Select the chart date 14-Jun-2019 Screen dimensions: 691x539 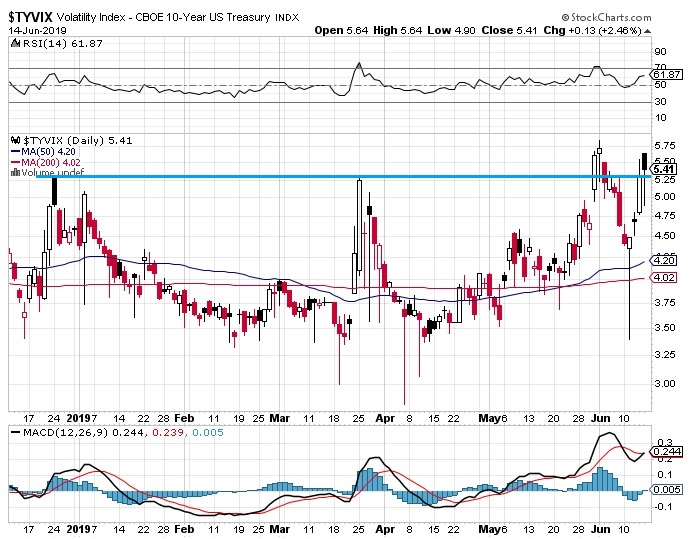point(37,30)
